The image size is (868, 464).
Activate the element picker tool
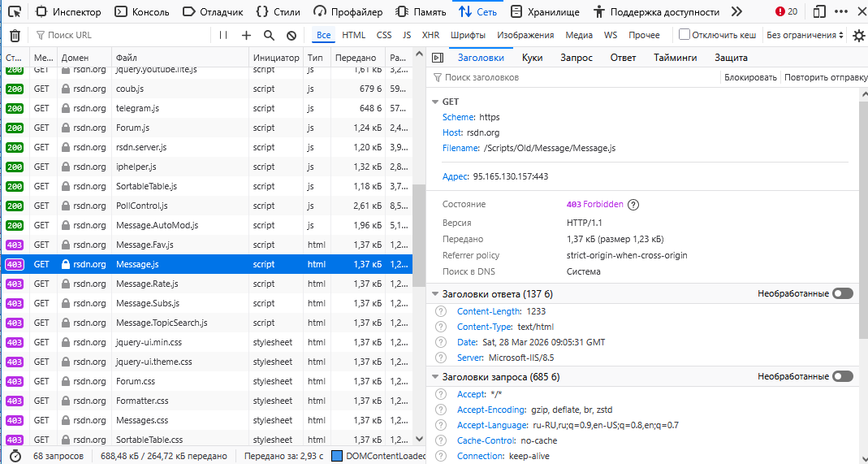(15, 12)
